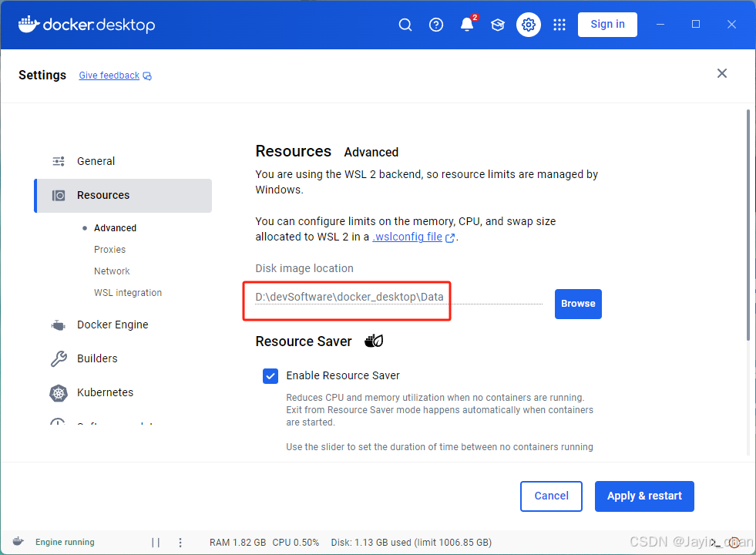Click the Engine running status text
Image resolution: width=756 pixels, height=555 pixels.
pos(65,542)
